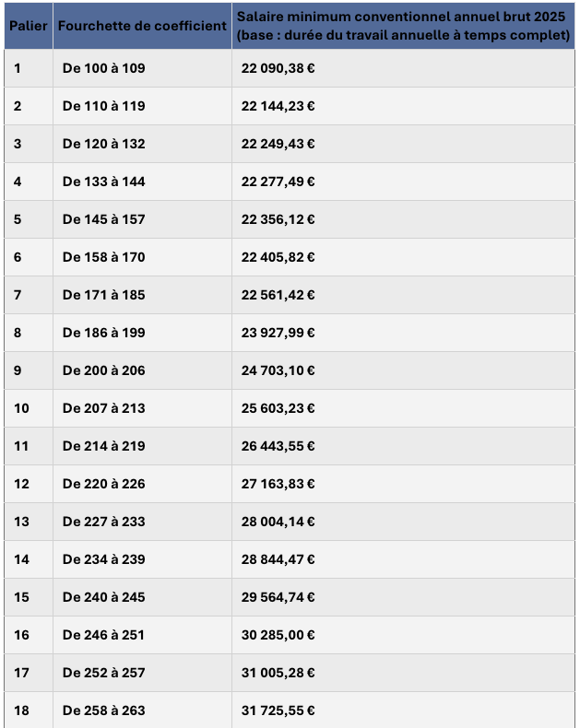
Task: Select the salary 30 285,00 €
Action: 278,635
